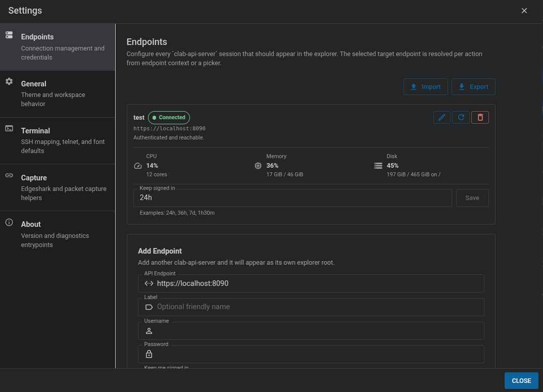Refresh the test endpoint connection
The width and height of the screenshot is (543, 392).
pyautogui.click(x=461, y=117)
